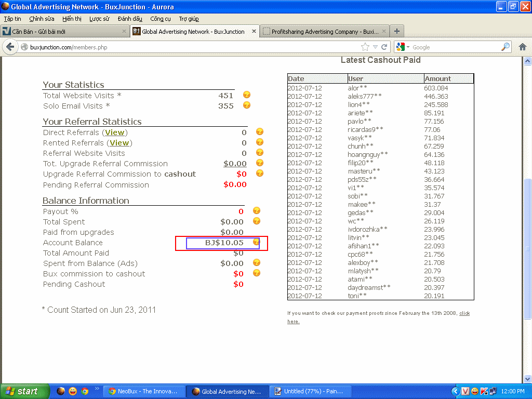Open URL bar history dropdown arrow
This screenshot has width=532, height=399.
(375, 47)
